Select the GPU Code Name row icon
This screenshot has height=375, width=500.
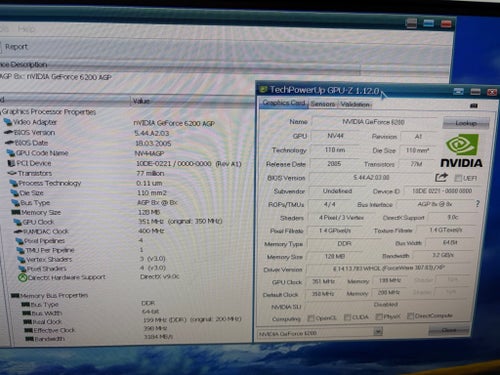[11, 153]
